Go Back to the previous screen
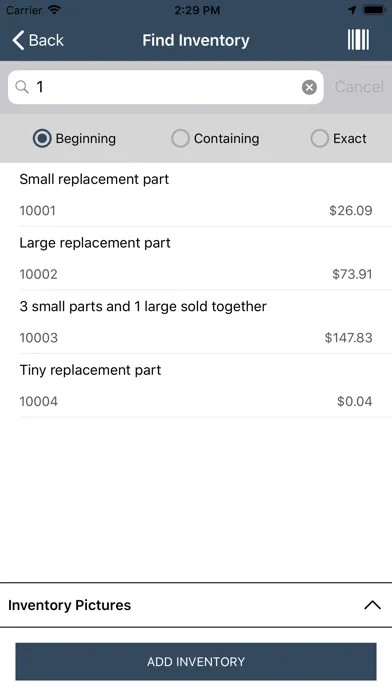 [x=38, y=40]
